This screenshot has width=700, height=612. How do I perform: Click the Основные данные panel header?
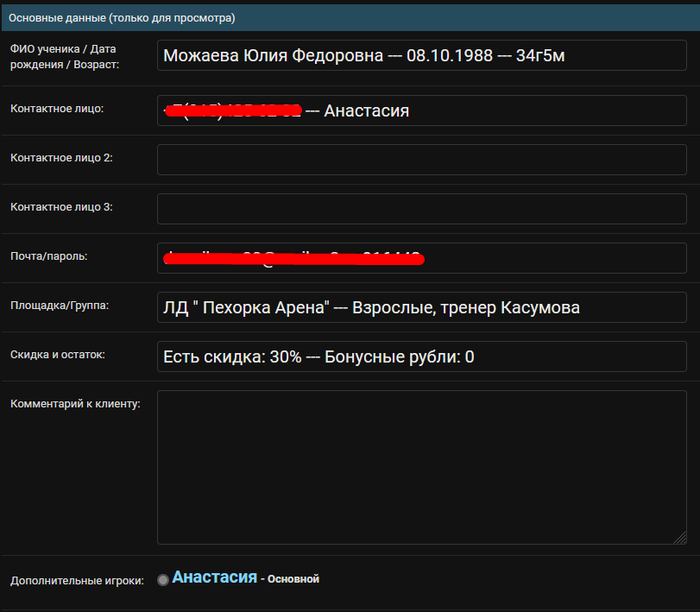click(x=121, y=17)
